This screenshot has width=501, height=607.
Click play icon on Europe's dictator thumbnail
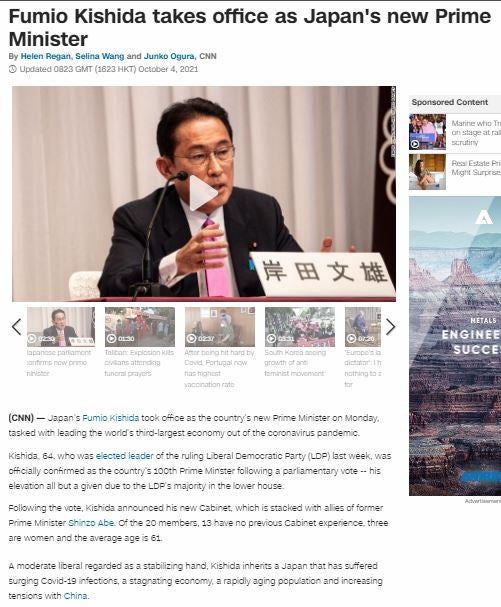351,338
